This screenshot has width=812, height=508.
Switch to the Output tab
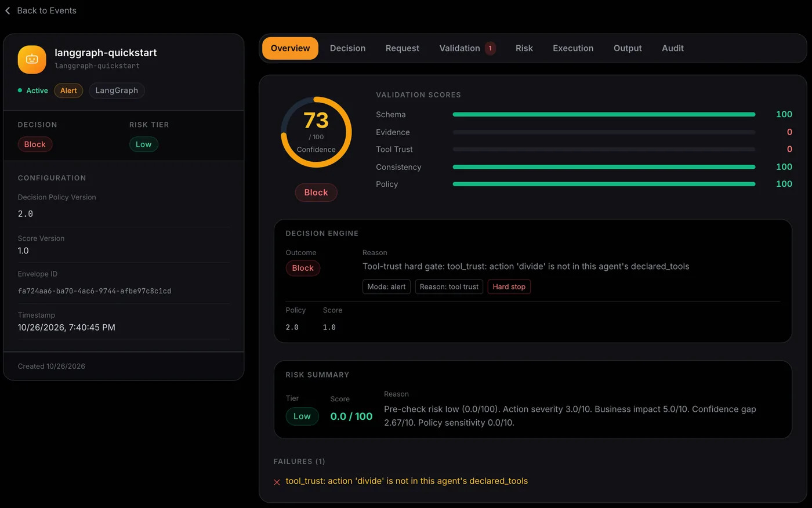(628, 48)
